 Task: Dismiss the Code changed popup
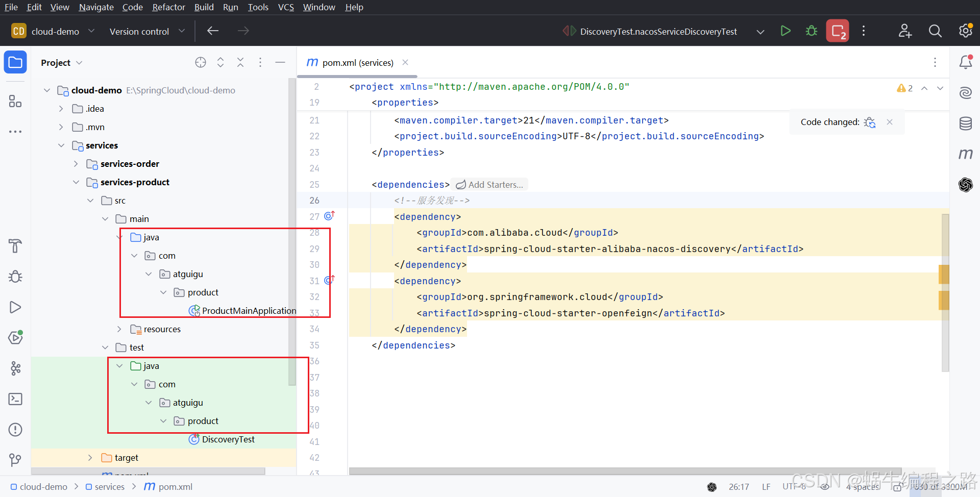point(890,122)
